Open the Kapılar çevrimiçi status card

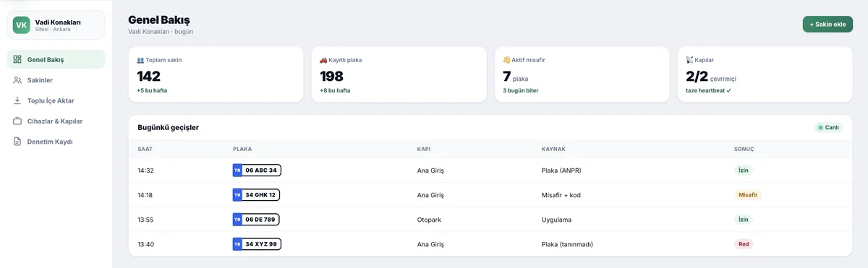click(x=765, y=74)
